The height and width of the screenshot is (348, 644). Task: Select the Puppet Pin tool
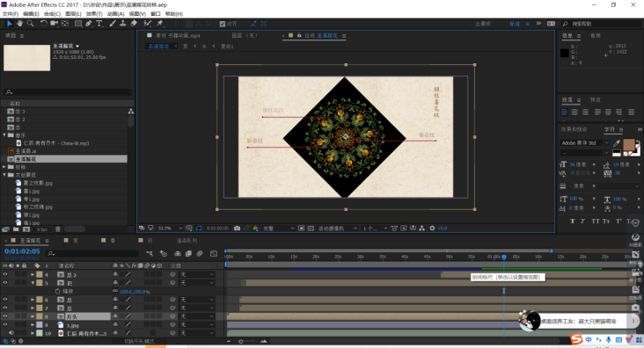(x=160, y=24)
